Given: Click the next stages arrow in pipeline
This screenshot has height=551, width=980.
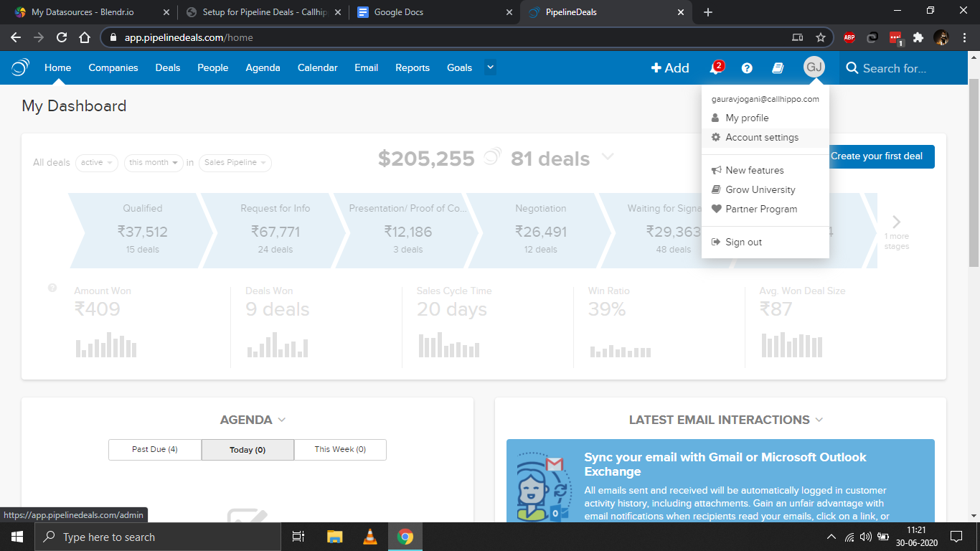Looking at the screenshot, I should [x=896, y=222].
